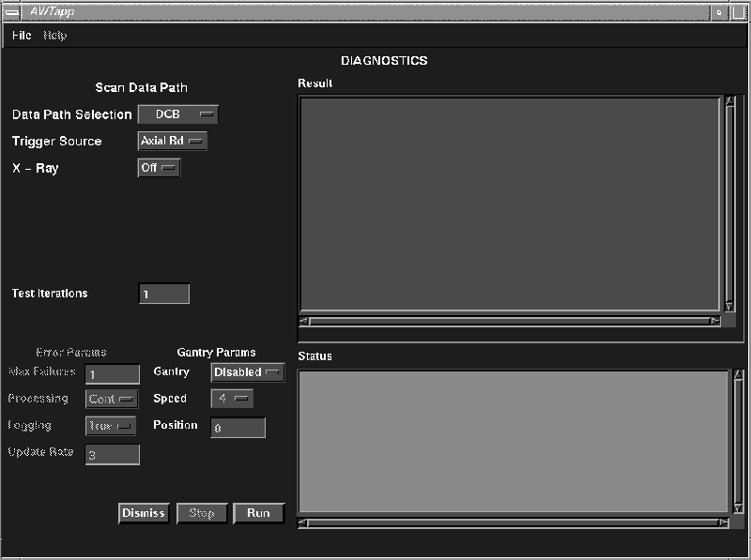The width and height of the screenshot is (751, 560).
Task: Click the Result panel scroll-down arrow
Action: click(x=729, y=306)
